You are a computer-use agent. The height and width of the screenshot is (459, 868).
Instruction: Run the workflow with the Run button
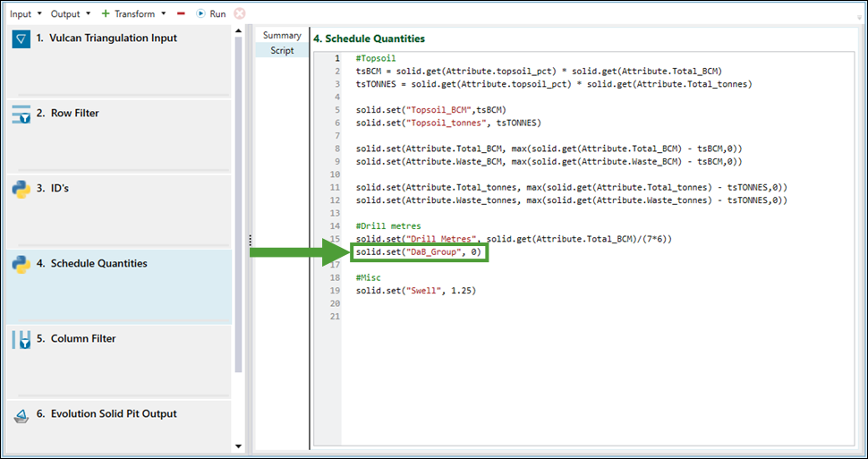[x=211, y=13]
